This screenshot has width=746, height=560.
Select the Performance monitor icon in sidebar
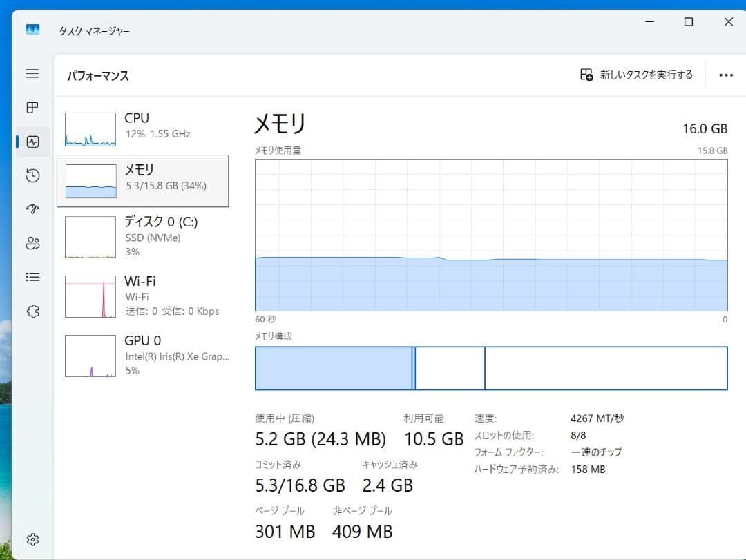point(32,142)
